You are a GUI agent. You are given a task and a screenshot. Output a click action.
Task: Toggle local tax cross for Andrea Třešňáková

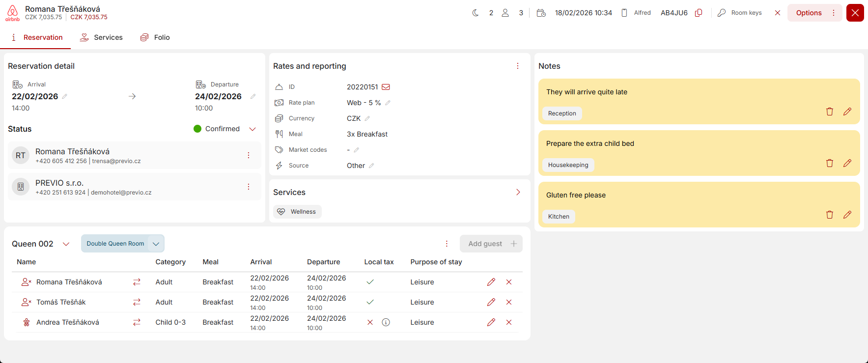click(x=370, y=322)
